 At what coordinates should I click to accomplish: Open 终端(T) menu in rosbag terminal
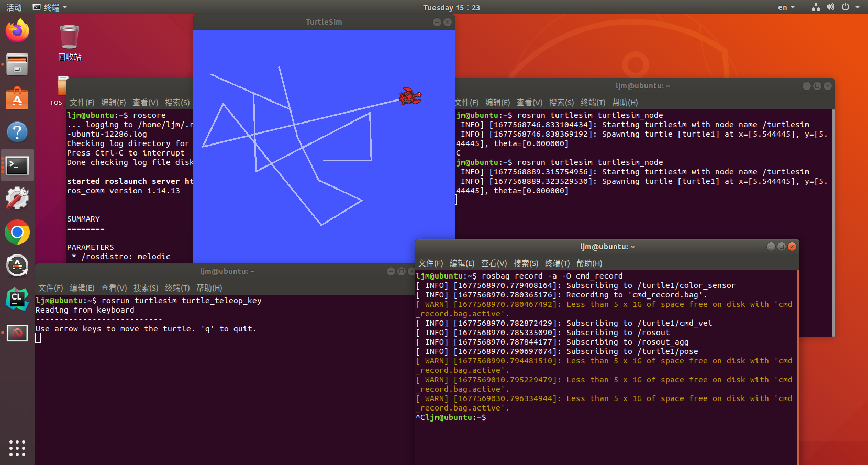[558, 263]
